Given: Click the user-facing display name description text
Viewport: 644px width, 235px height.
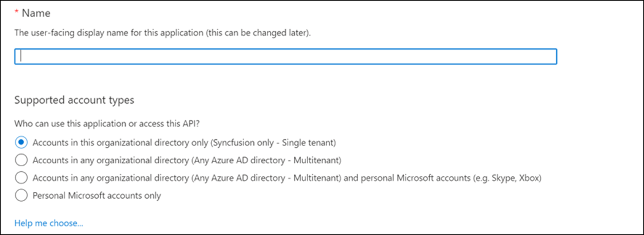Looking at the screenshot, I should [x=163, y=33].
